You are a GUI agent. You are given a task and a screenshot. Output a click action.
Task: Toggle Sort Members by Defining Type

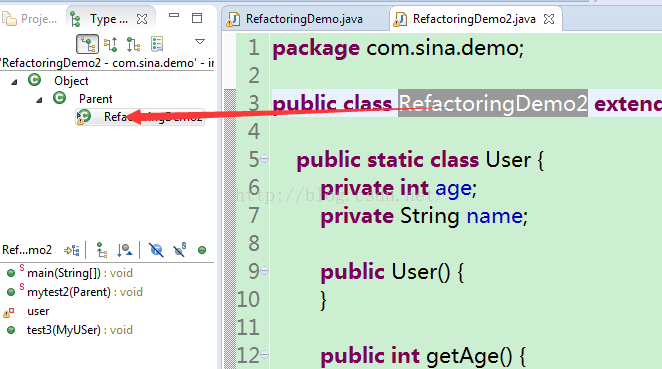[x=125, y=250]
